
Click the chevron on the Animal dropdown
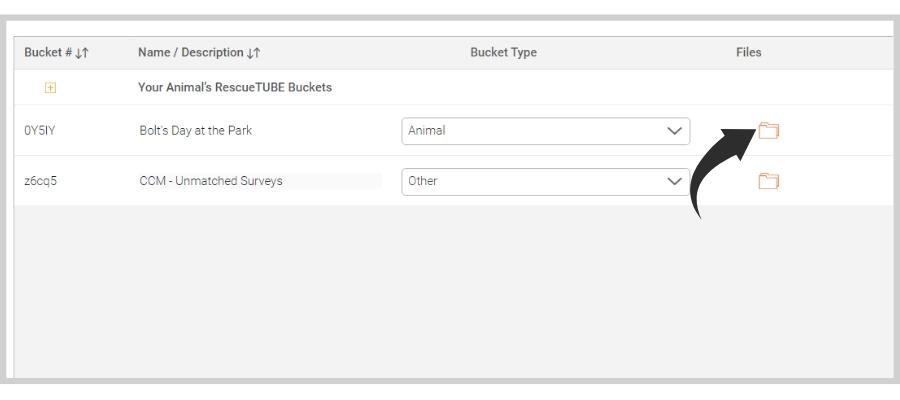click(x=674, y=131)
